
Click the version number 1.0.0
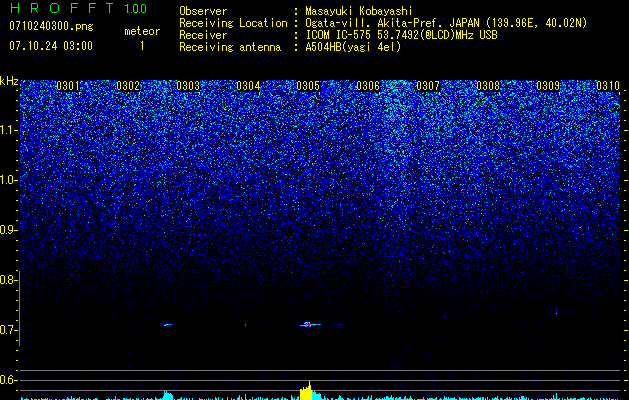(136, 9)
